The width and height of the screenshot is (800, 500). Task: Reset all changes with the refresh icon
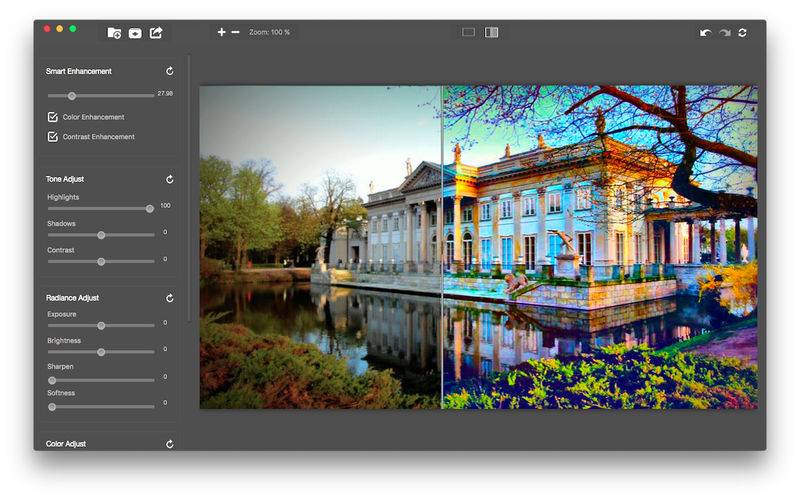coord(742,33)
